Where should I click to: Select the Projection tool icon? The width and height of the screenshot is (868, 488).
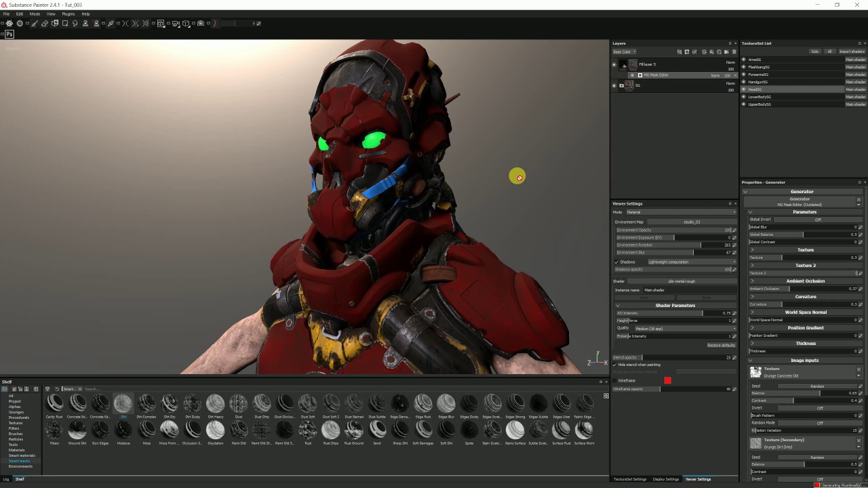[x=55, y=23]
